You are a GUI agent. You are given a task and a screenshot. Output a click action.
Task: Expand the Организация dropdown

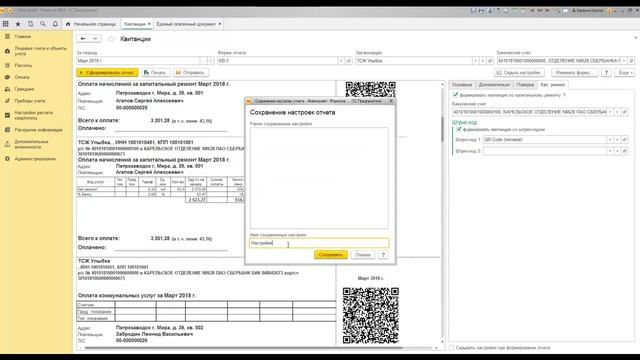pos(476,61)
